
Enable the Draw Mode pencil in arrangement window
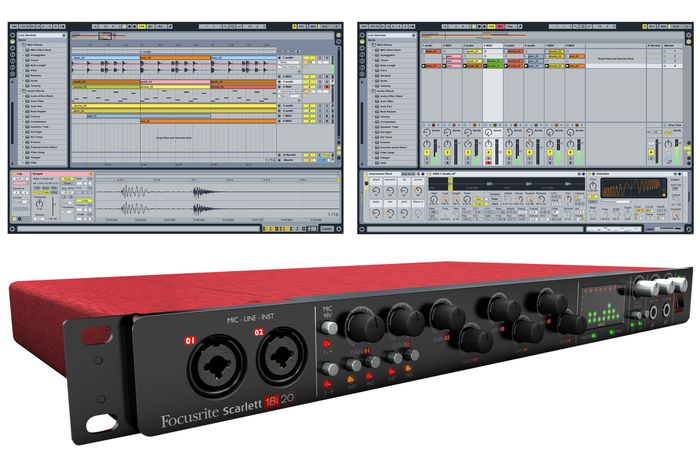pos(170,26)
